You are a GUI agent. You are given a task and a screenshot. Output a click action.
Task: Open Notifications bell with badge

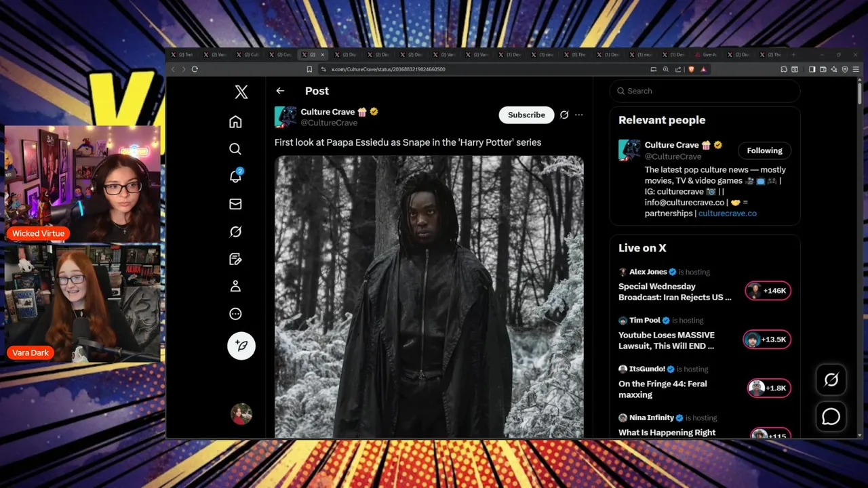click(236, 176)
